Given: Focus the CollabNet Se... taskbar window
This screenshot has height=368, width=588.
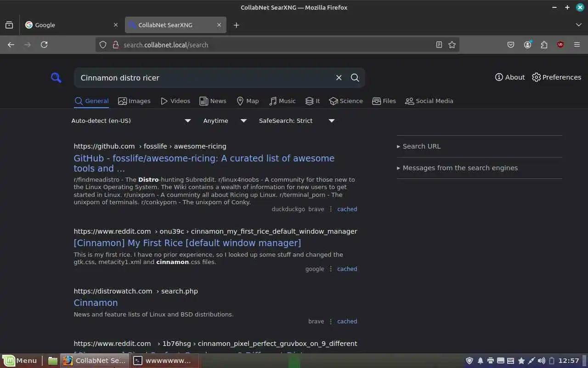Looking at the screenshot, I should point(95,361).
